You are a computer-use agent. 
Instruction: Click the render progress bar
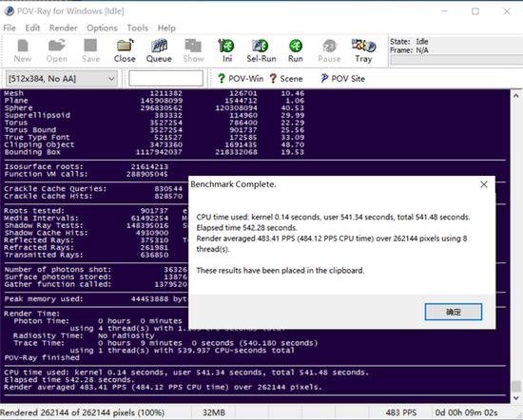(x=456, y=60)
